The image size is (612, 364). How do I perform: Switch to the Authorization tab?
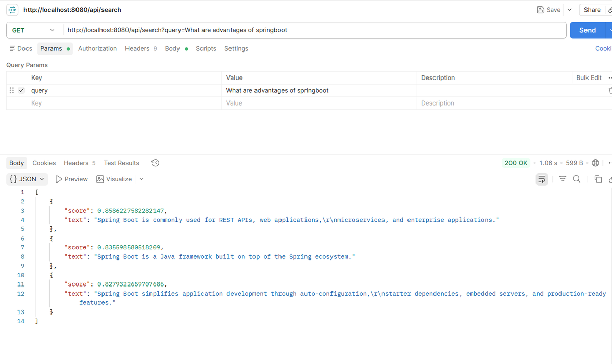click(97, 48)
